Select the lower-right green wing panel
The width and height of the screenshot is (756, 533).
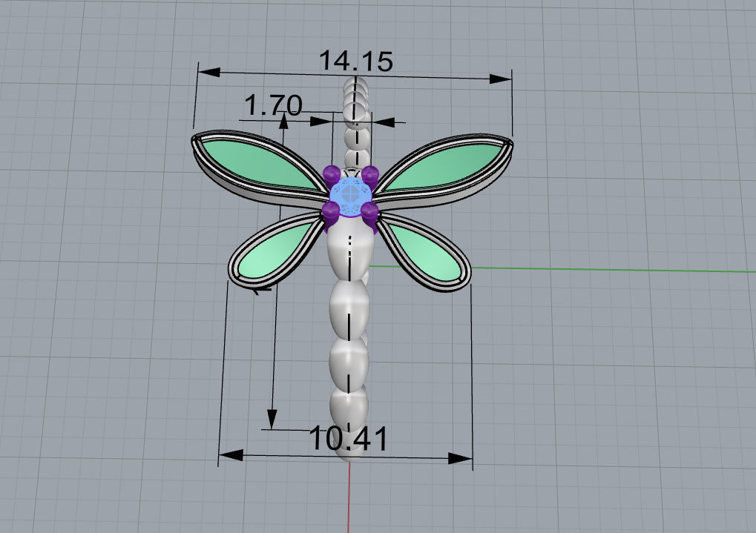pyautogui.click(x=424, y=252)
